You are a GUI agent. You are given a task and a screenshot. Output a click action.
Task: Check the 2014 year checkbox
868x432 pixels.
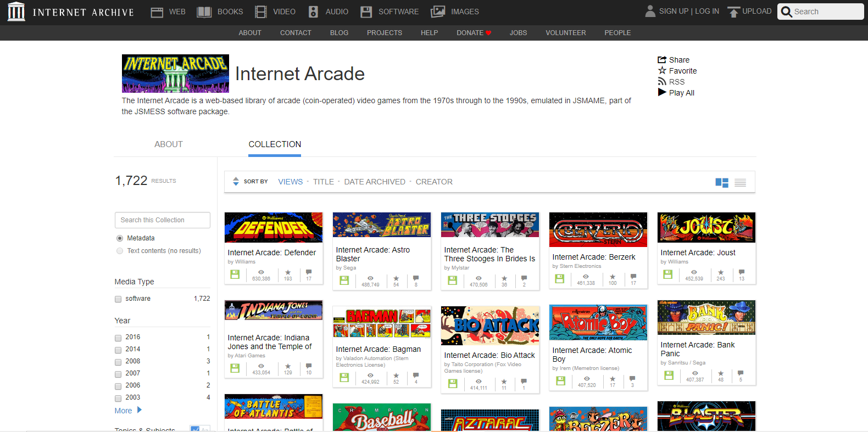pyautogui.click(x=118, y=350)
